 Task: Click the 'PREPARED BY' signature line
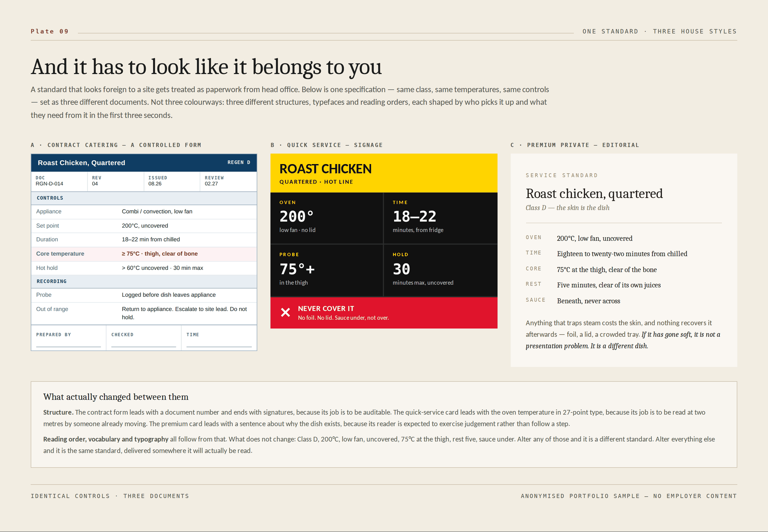tap(68, 347)
